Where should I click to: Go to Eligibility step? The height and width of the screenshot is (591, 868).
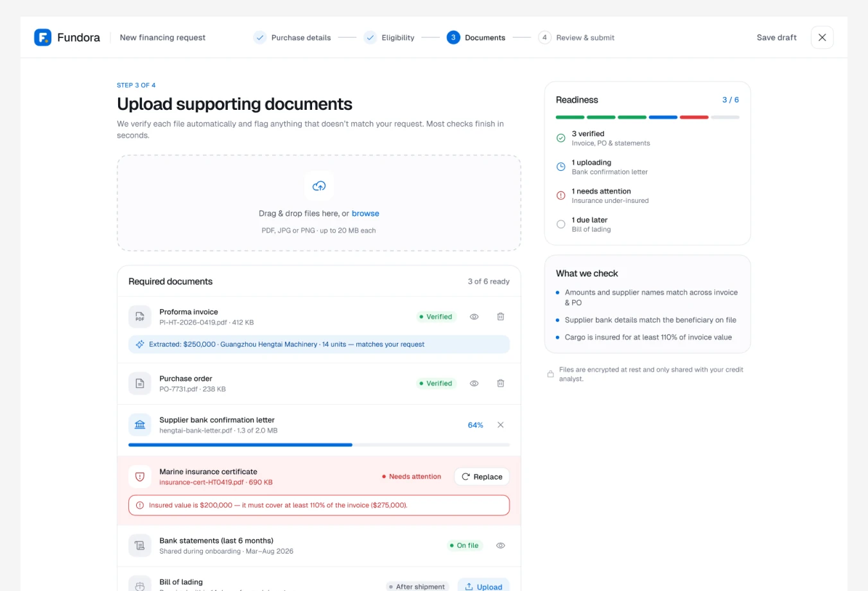[x=389, y=37]
